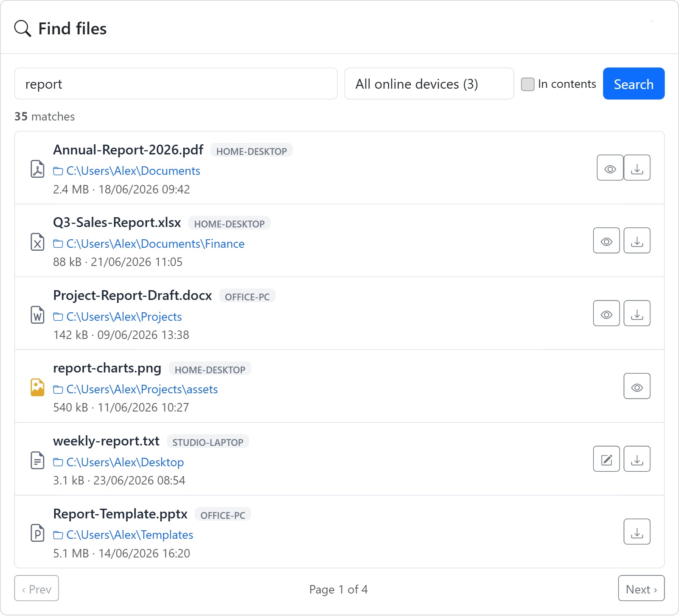
Task: Select file name Annual-Report-2026.pdf
Action: tap(128, 150)
